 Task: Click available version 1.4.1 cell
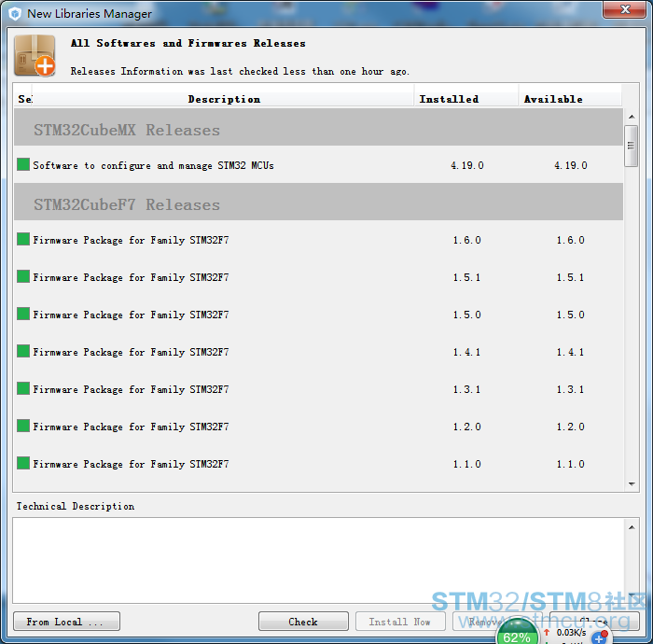pyautogui.click(x=571, y=352)
